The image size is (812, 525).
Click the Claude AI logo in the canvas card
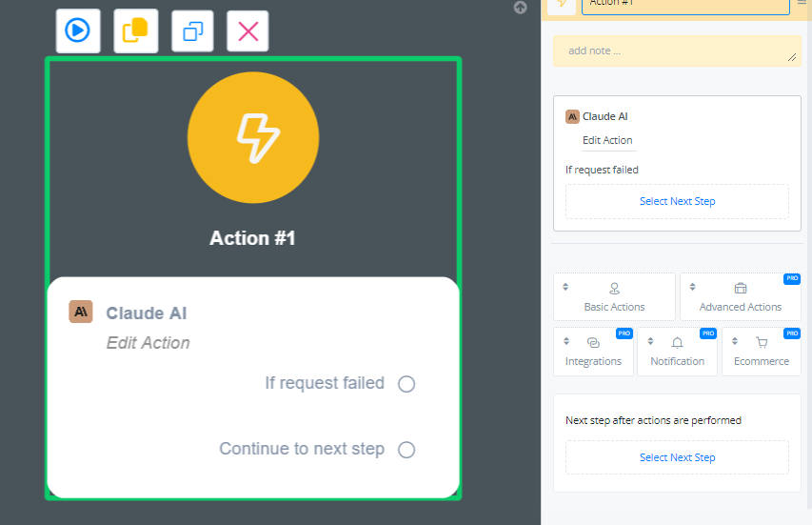point(81,313)
